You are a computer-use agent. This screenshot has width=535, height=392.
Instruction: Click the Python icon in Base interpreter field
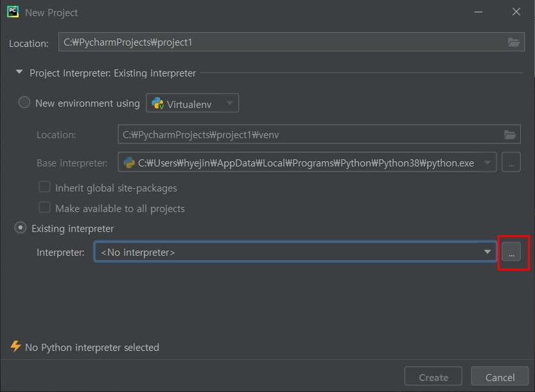click(129, 163)
